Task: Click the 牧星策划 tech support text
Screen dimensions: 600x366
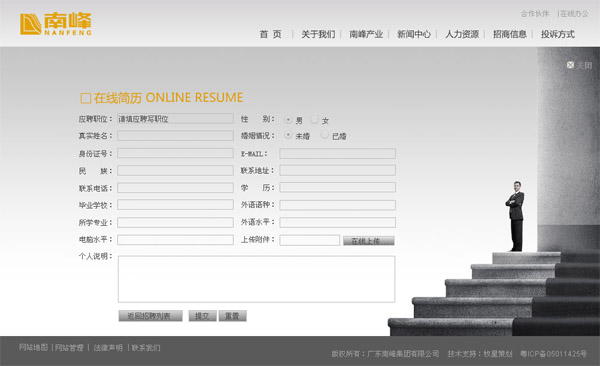Action: click(x=498, y=354)
